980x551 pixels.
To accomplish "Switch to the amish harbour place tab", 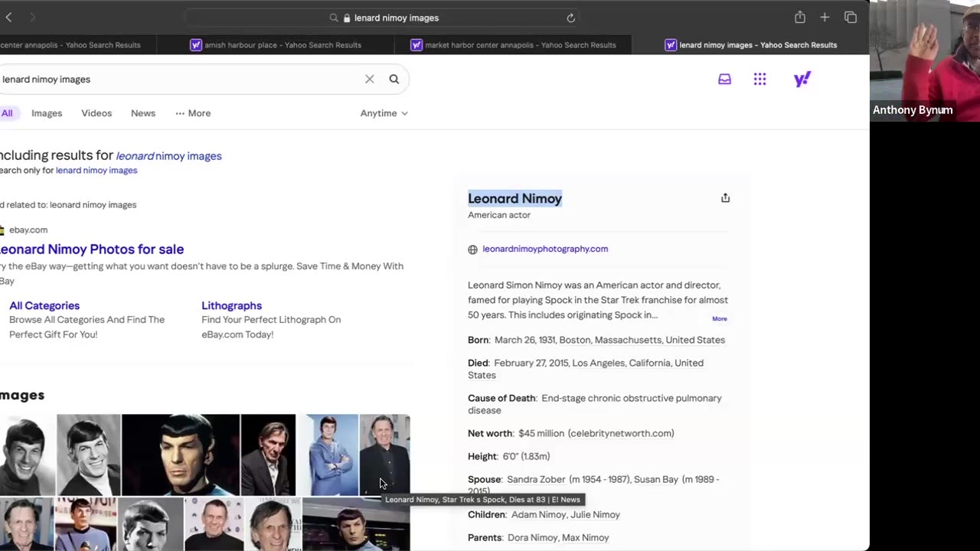I will coord(275,45).
